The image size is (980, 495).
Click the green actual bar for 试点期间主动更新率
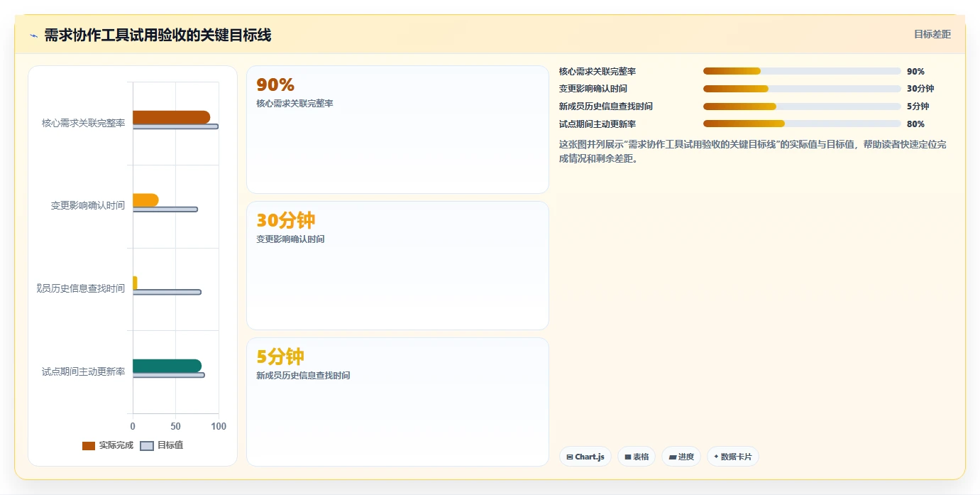point(167,366)
